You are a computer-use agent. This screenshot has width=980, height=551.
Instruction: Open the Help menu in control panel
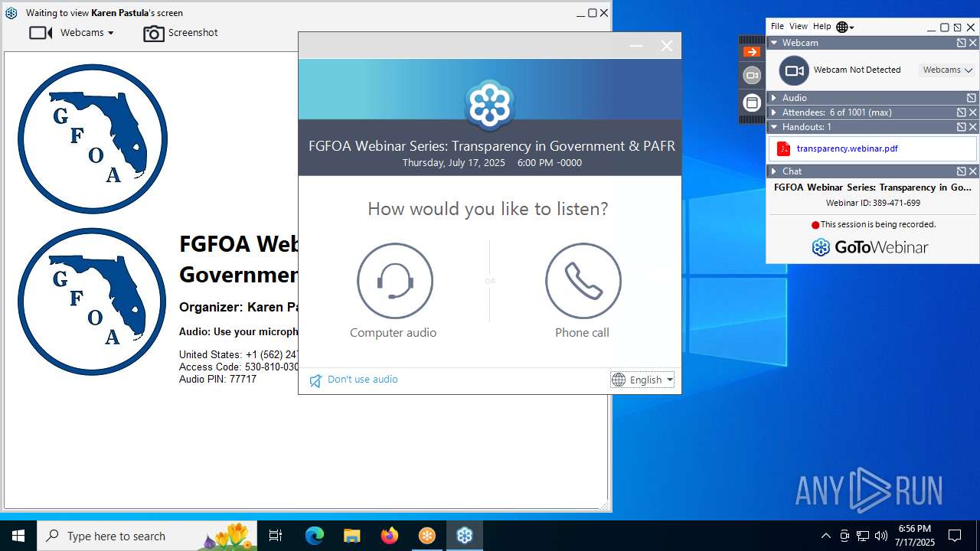[x=822, y=27]
